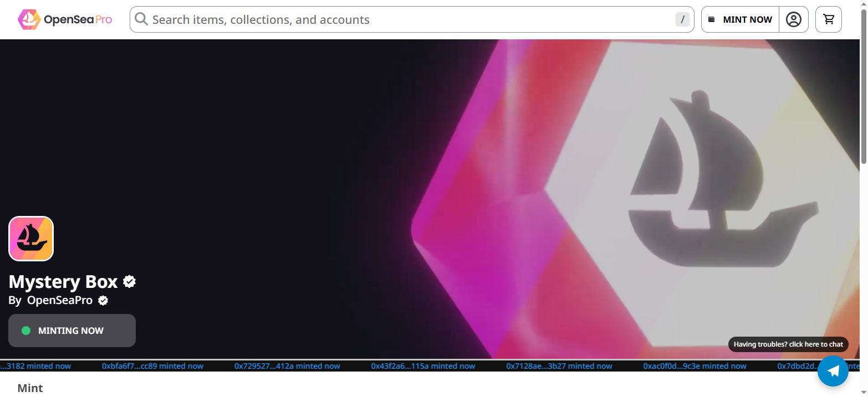Viewport: 868px width, 397px height.
Task: Click the 0xbfa6f7...cc89 minted now entry
Action: pos(152,366)
